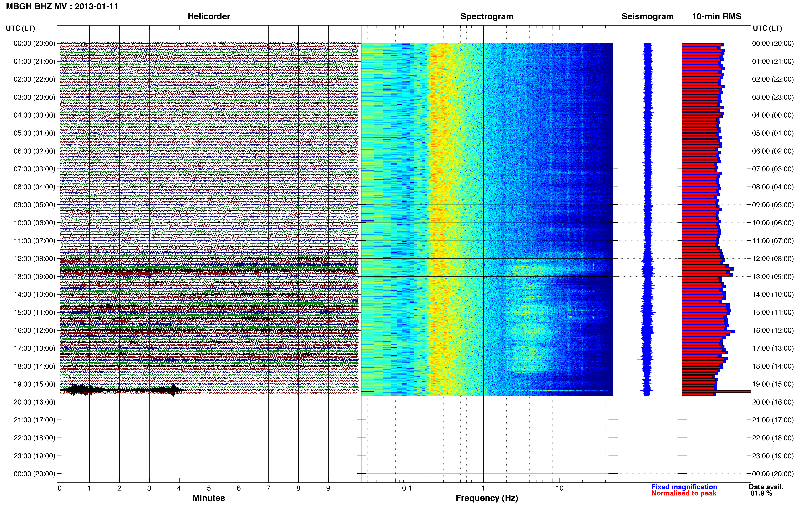Click 22:00 (18:00) label on Helicorder axis
The width and height of the screenshot is (812, 508).
[34, 438]
